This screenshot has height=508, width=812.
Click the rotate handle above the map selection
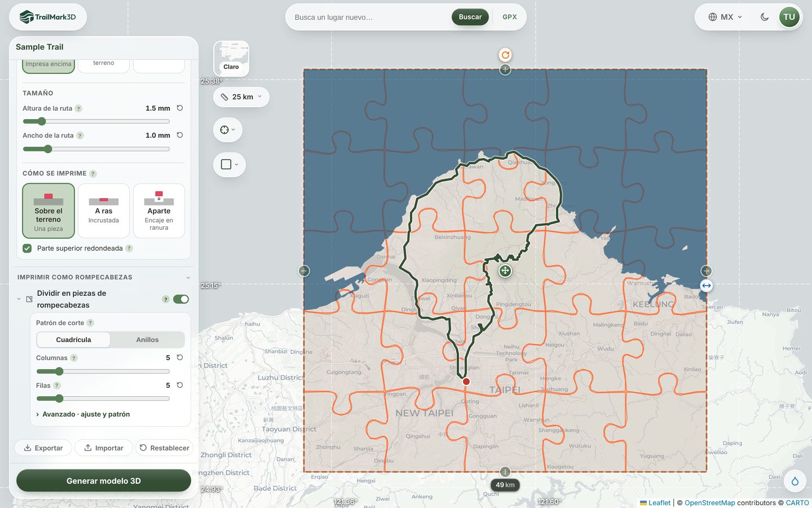(505, 55)
